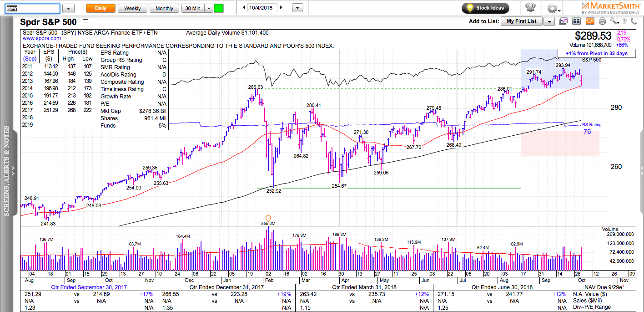Click the orange chart pattern icon
This screenshot has width=644, height=312.
590,21
